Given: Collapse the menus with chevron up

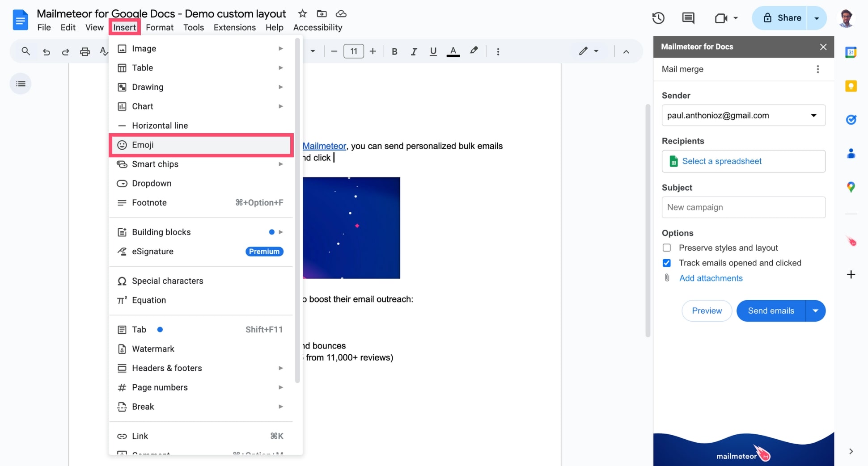Looking at the screenshot, I should point(626,52).
